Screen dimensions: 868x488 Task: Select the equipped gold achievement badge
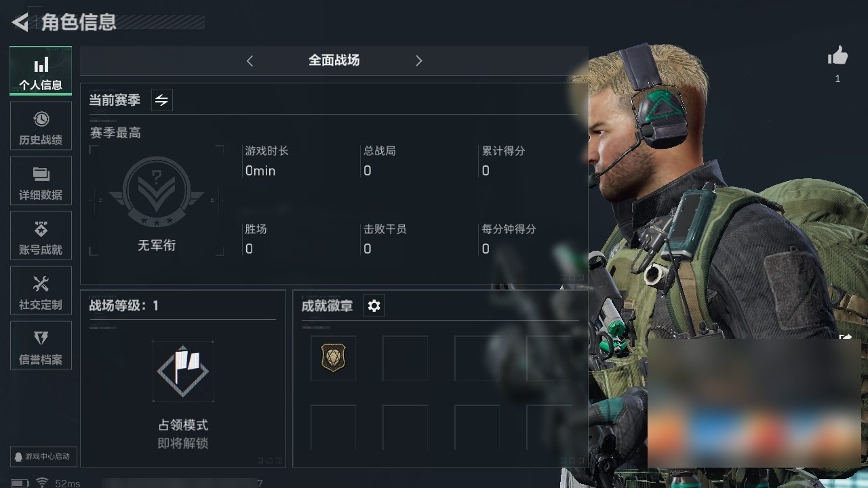pos(333,357)
